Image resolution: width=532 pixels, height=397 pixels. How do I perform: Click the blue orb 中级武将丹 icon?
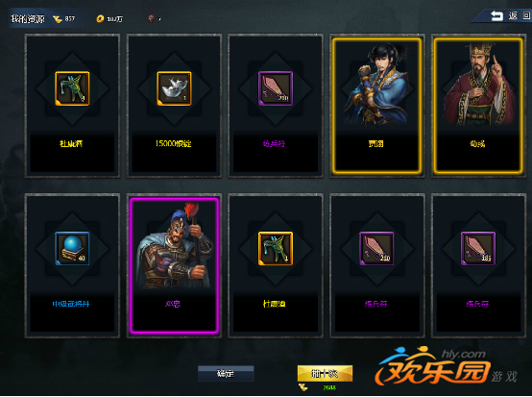click(72, 249)
